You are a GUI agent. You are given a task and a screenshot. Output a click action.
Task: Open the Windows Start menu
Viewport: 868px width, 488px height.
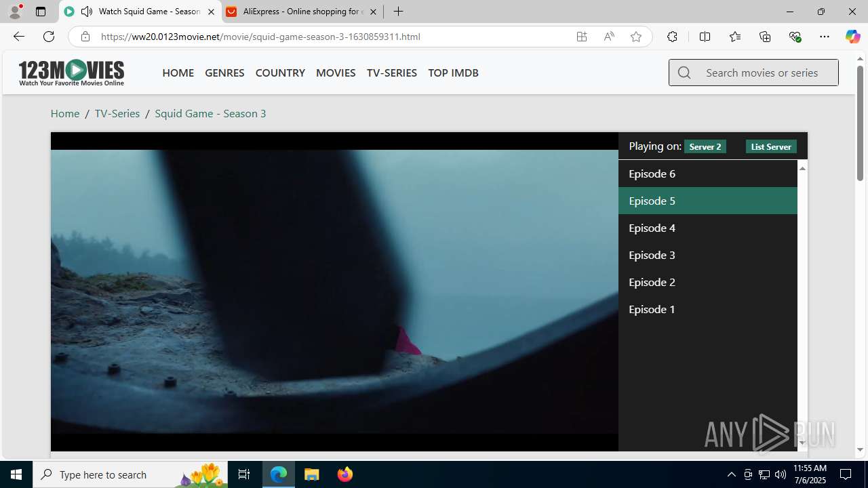(16, 474)
